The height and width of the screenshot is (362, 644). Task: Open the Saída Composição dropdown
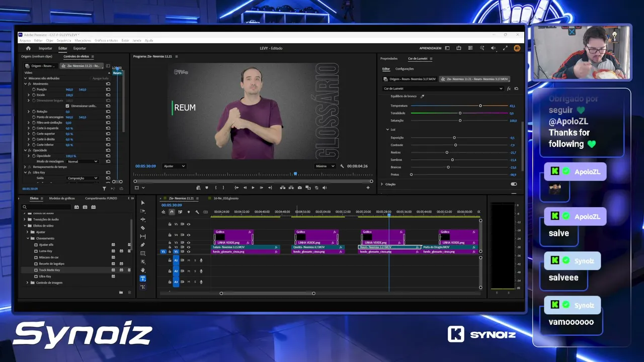tap(83, 178)
